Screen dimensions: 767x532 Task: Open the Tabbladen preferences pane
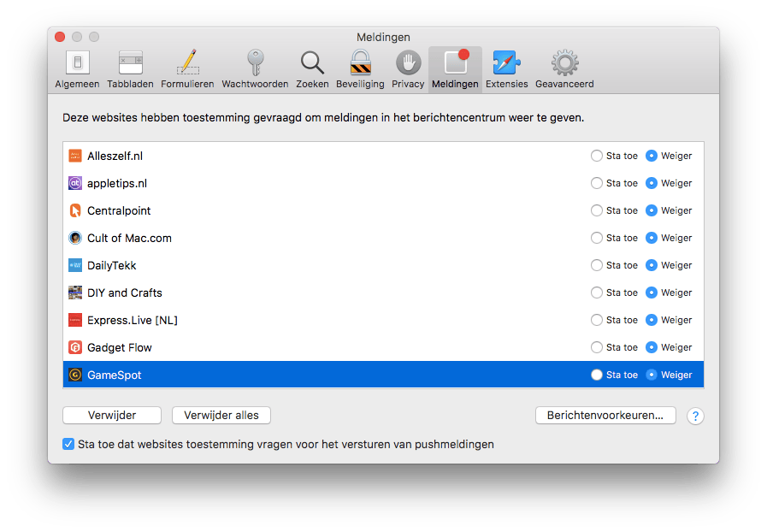tap(130, 69)
